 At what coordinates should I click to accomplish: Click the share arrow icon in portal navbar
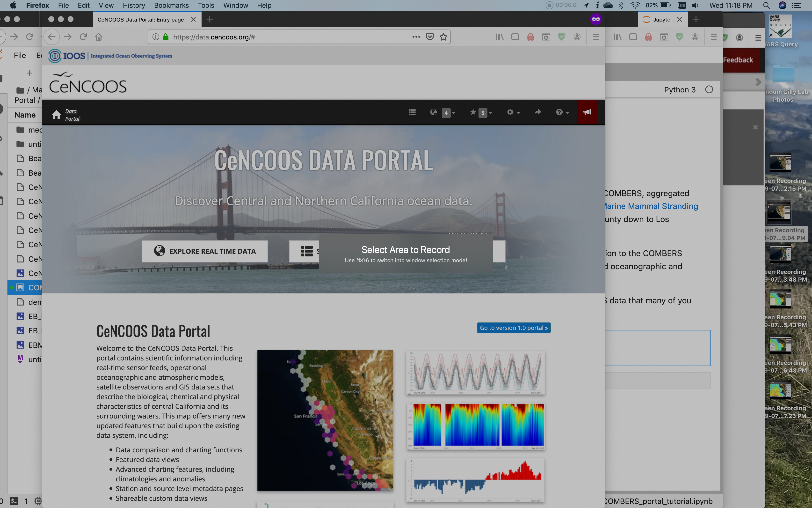[x=537, y=112]
